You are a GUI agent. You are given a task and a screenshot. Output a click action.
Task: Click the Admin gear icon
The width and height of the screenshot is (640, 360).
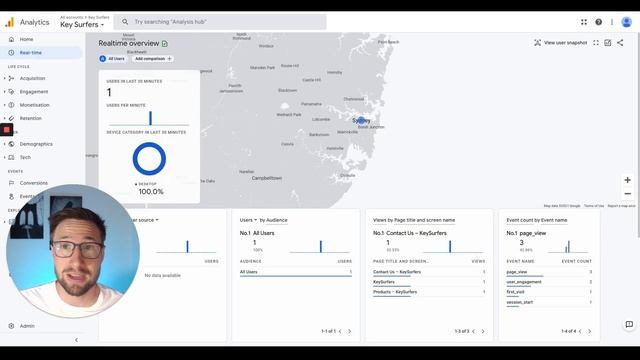click(x=11, y=326)
